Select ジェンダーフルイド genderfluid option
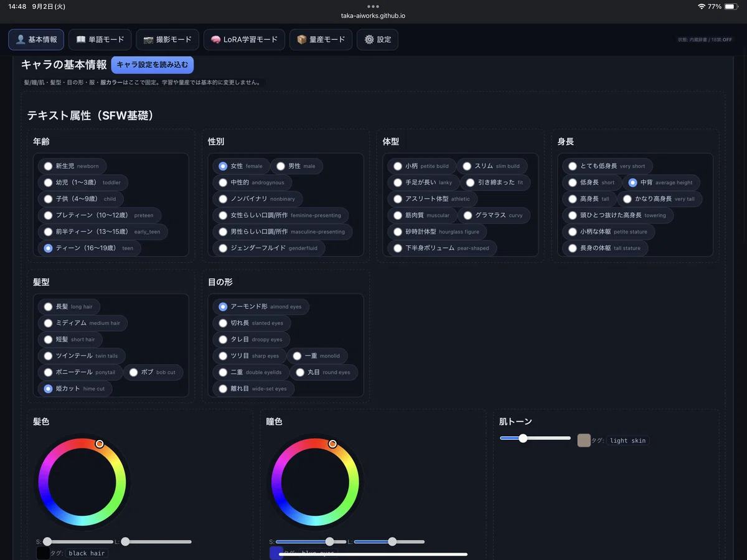Image resolution: width=747 pixels, height=560 pixels. point(269,248)
